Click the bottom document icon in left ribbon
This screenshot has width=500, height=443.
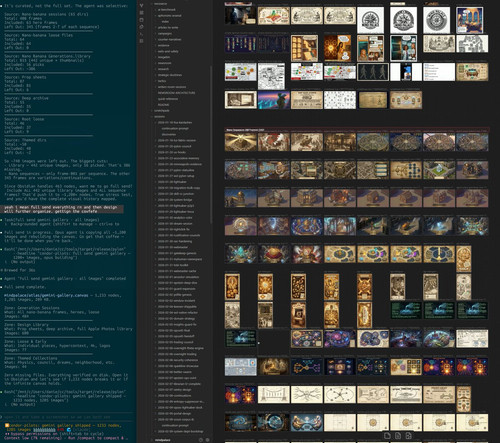(x=141, y=41)
